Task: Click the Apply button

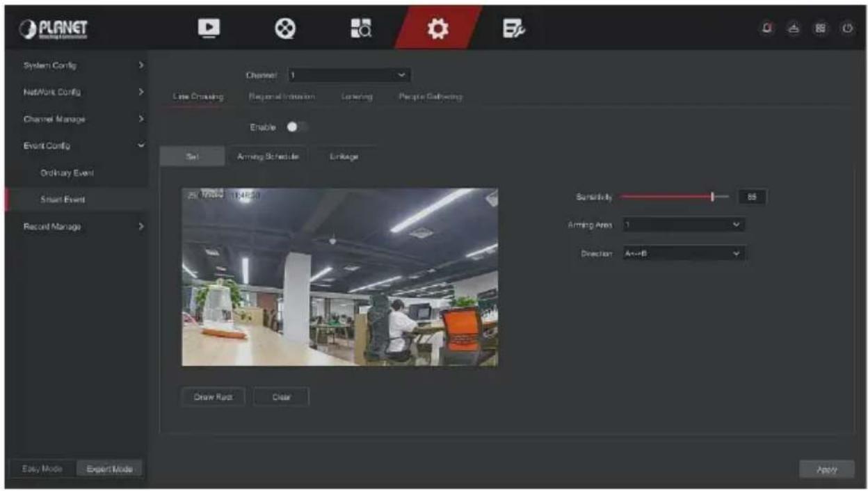Action: (x=826, y=469)
